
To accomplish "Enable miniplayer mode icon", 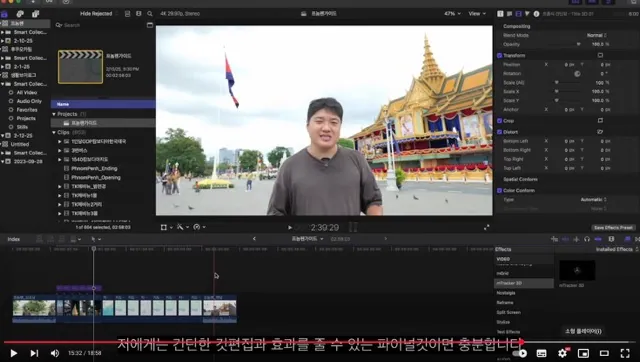I will coord(583,353).
